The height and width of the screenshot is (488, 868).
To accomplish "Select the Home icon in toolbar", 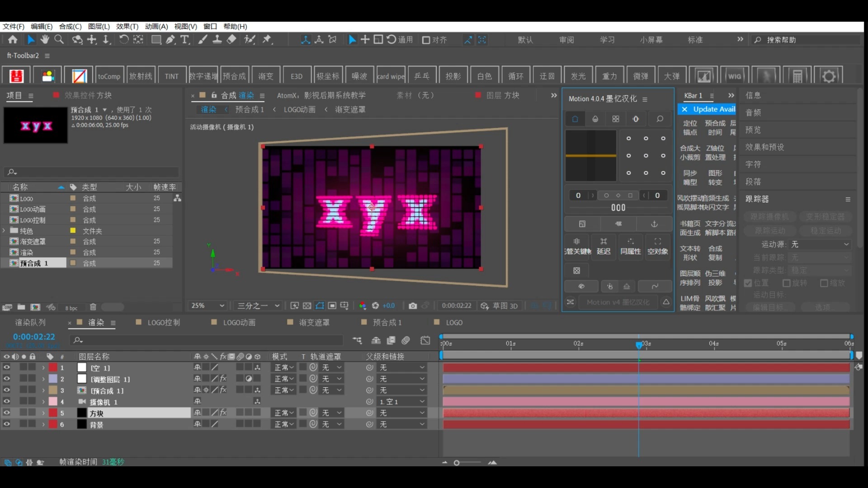I will (x=13, y=40).
